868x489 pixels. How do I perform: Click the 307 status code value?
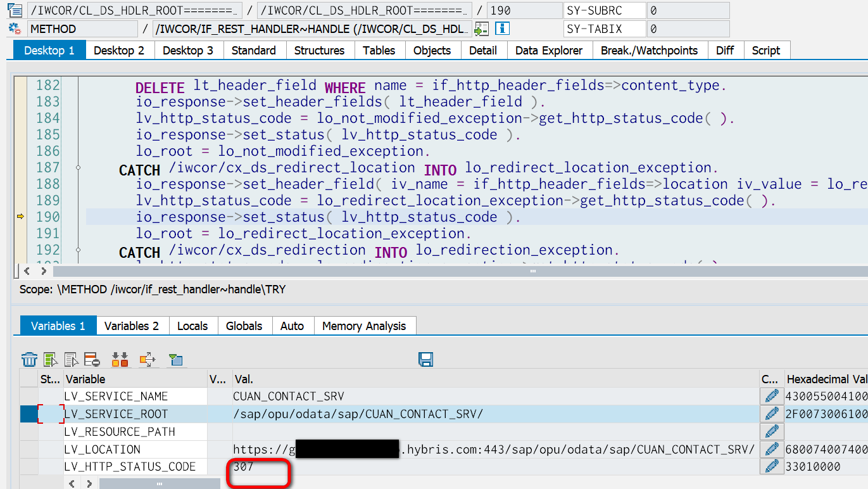(243, 467)
